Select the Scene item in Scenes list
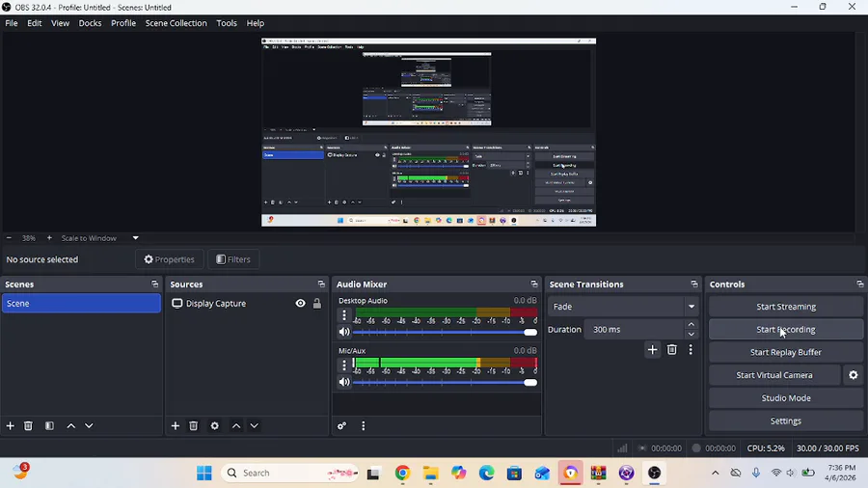The height and width of the screenshot is (488, 868). pos(81,303)
